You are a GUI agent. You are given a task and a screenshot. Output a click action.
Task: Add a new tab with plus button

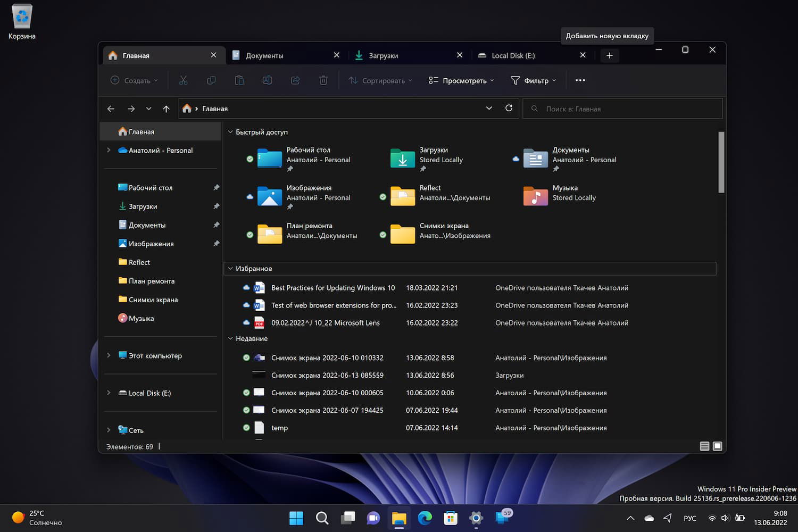pos(610,55)
